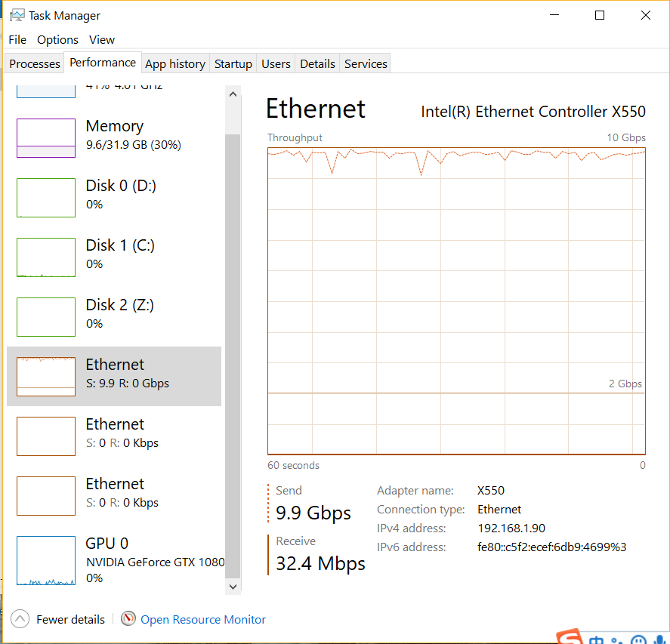Open the View menu
Image resolution: width=670 pixels, height=644 pixels.
click(102, 40)
